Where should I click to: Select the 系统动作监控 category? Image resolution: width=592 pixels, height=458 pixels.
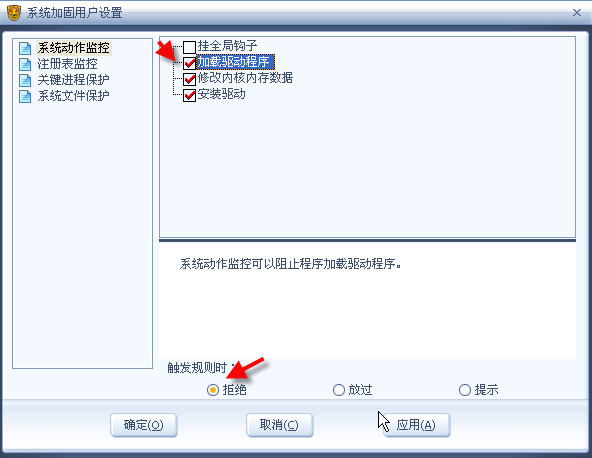click(74, 48)
